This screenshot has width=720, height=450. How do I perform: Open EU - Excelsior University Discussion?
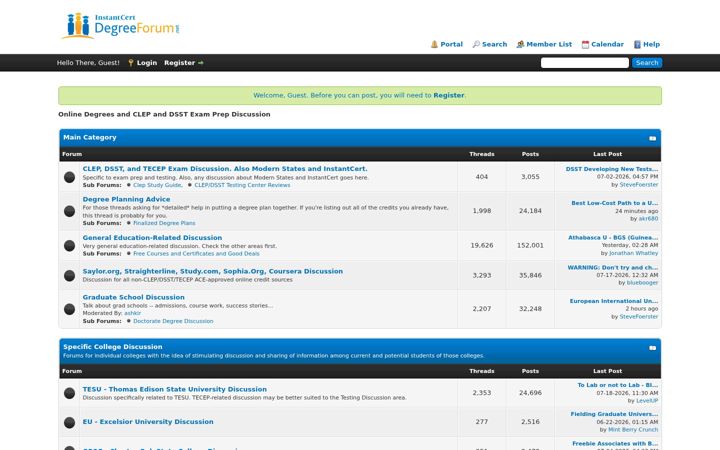(x=148, y=422)
